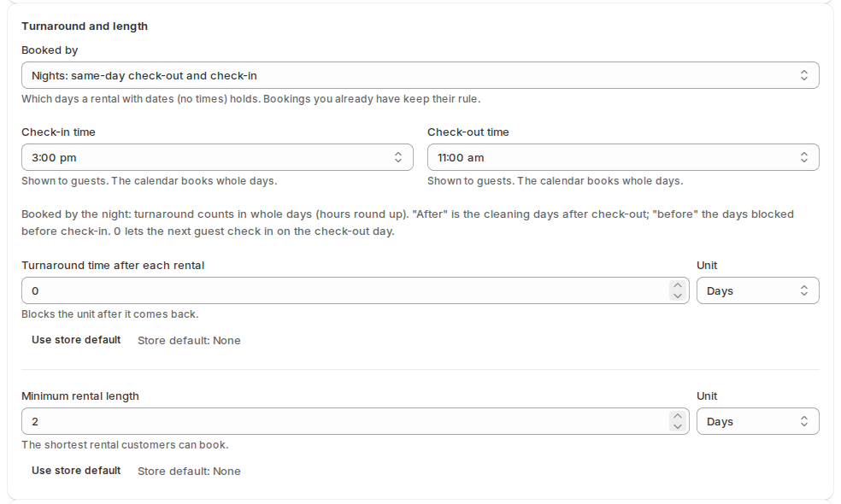Click the 'Turnaround and length' heading
The image size is (841, 504).
85,26
